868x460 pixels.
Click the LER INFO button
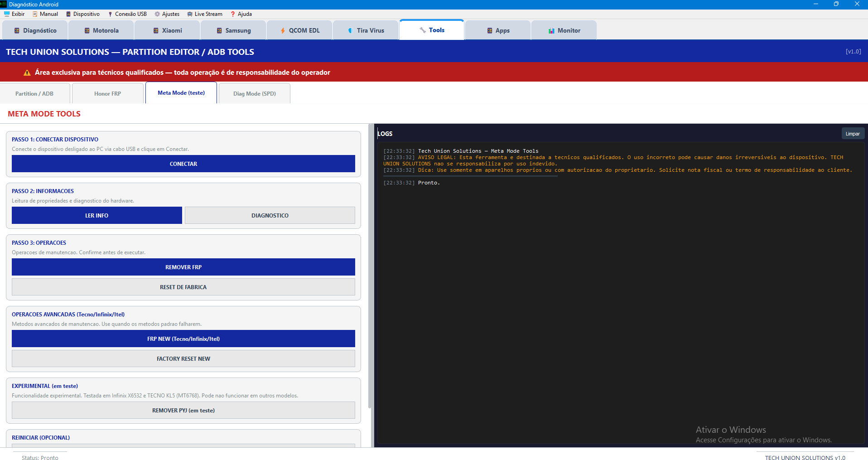pos(97,216)
